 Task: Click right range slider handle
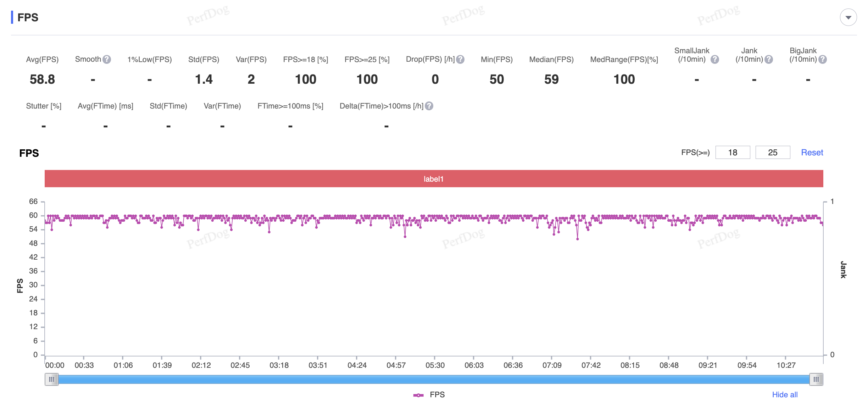tap(816, 380)
